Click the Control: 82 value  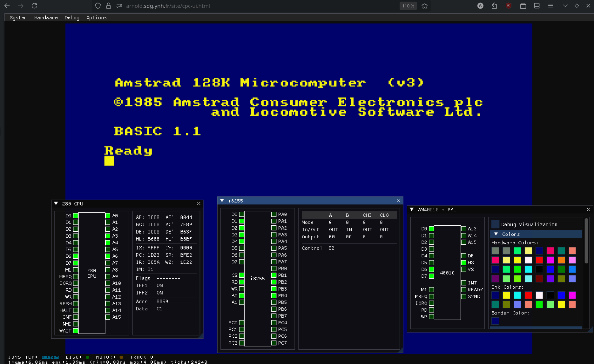[x=318, y=248]
